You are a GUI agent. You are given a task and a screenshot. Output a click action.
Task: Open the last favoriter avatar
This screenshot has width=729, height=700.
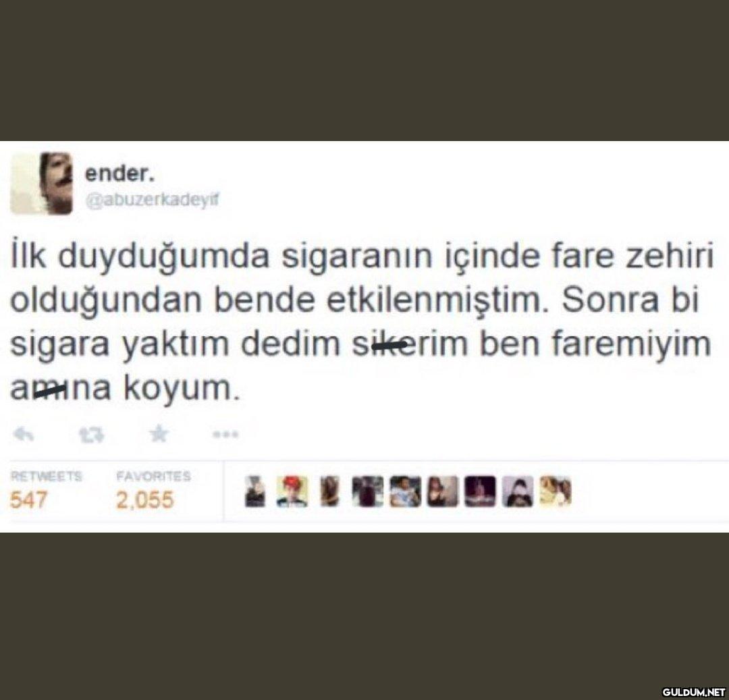(555, 492)
